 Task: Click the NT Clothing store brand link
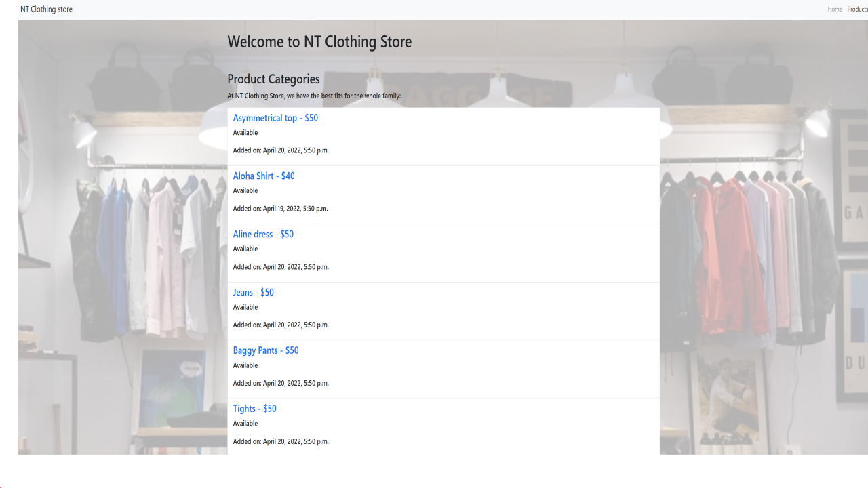coord(46,9)
